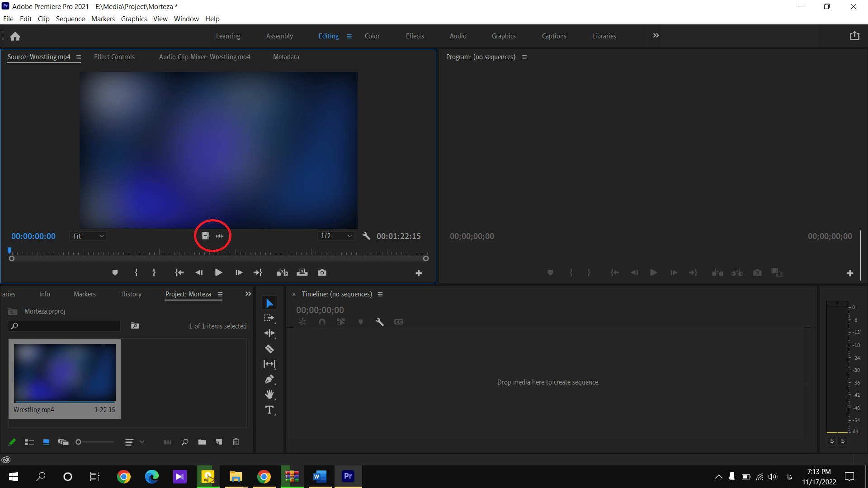The width and height of the screenshot is (868, 488).
Task: Select the Type tool in toolbar
Action: [x=270, y=410]
